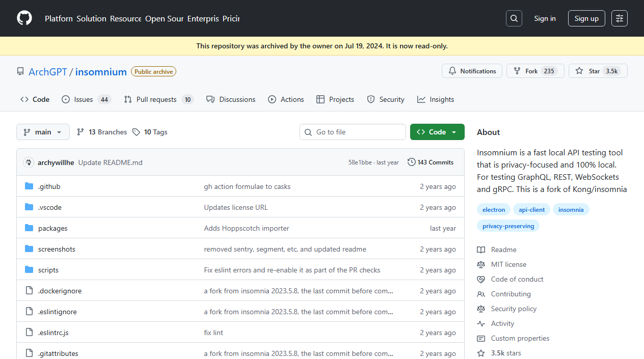This screenshot has height=359, width=644.
Task: Open the Activity sidebar link
Action: click(x=496, y=323)
